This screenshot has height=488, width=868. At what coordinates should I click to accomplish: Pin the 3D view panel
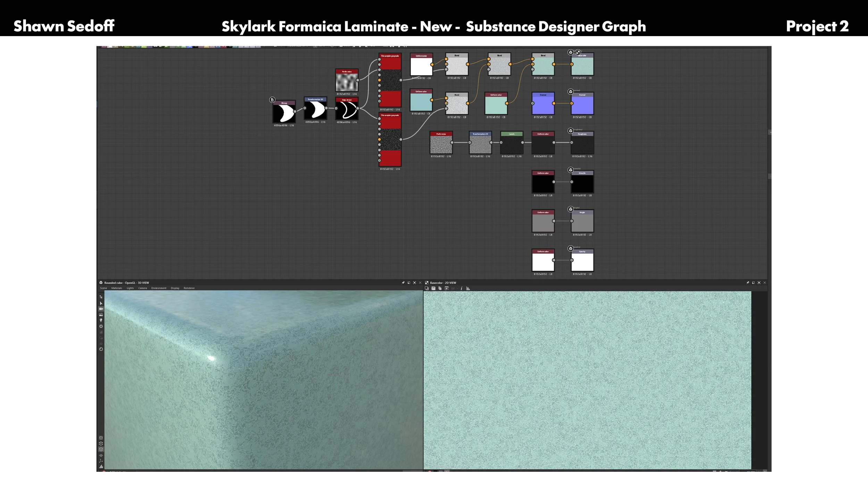click(403, 283)
